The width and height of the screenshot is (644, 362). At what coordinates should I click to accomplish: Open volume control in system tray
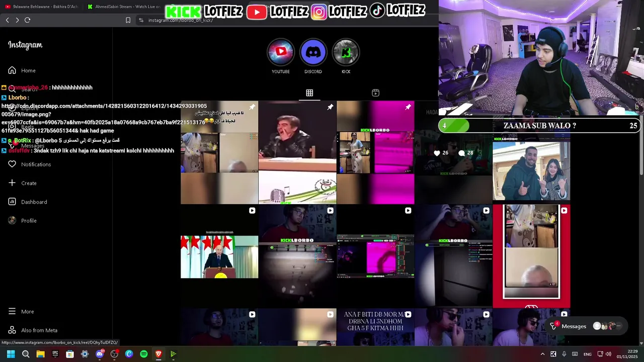[609, 354]
